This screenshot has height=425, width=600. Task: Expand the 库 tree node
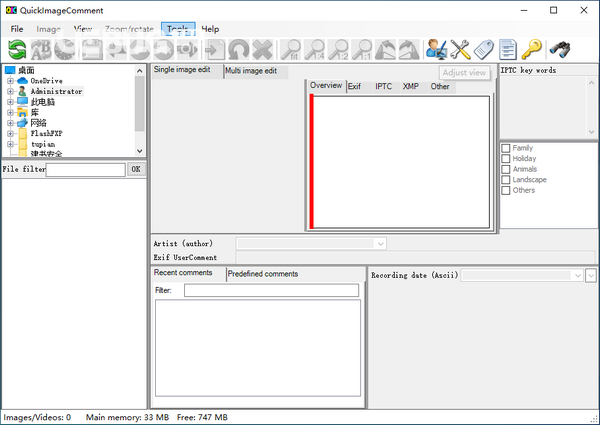coord(10,112)
